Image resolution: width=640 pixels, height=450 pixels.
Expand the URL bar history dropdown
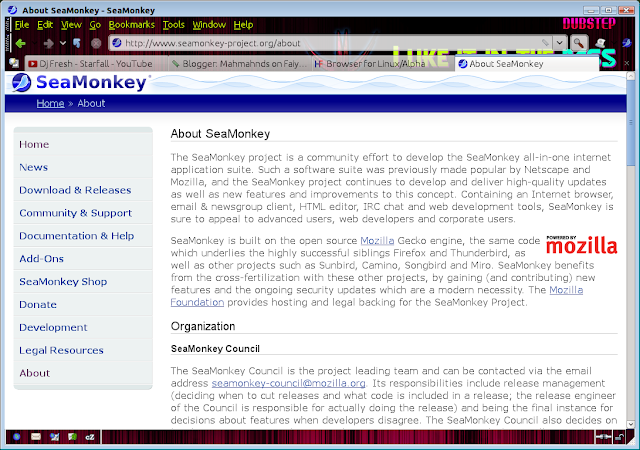pyautogui.click(x=560, y=42)
